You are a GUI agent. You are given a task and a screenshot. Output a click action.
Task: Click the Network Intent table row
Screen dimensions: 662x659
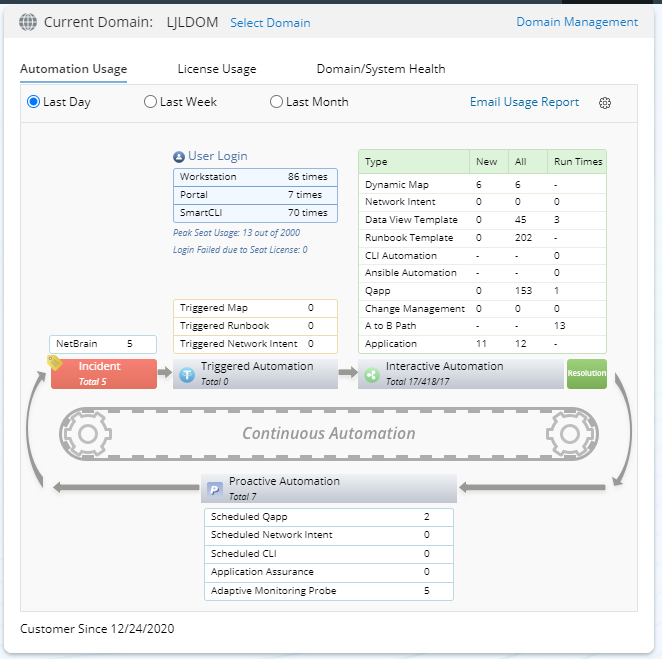point(483,202)
